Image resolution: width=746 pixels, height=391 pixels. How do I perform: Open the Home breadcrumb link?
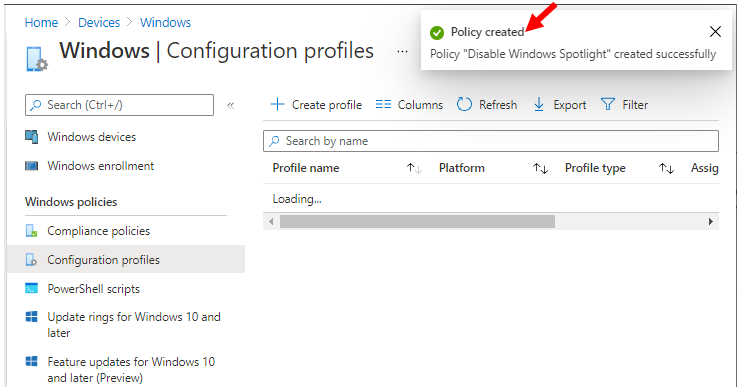pos(41,22)
